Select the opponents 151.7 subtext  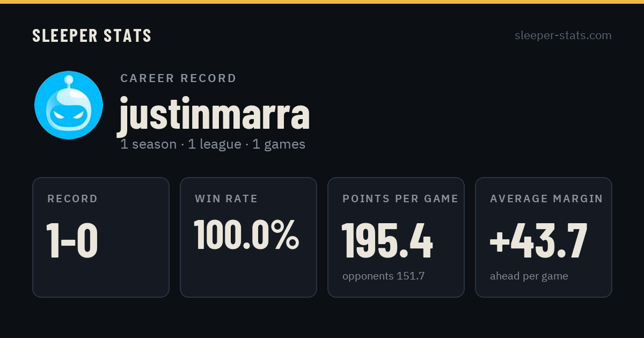[384, 276]
